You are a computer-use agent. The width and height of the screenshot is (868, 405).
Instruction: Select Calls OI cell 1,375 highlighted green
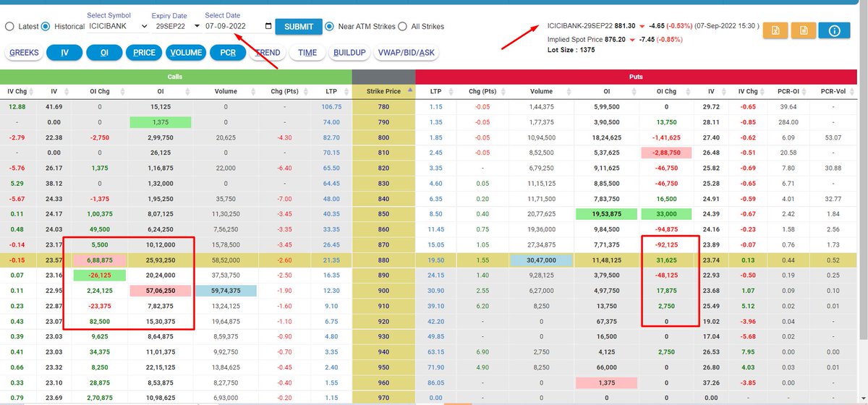click(161, 123)
